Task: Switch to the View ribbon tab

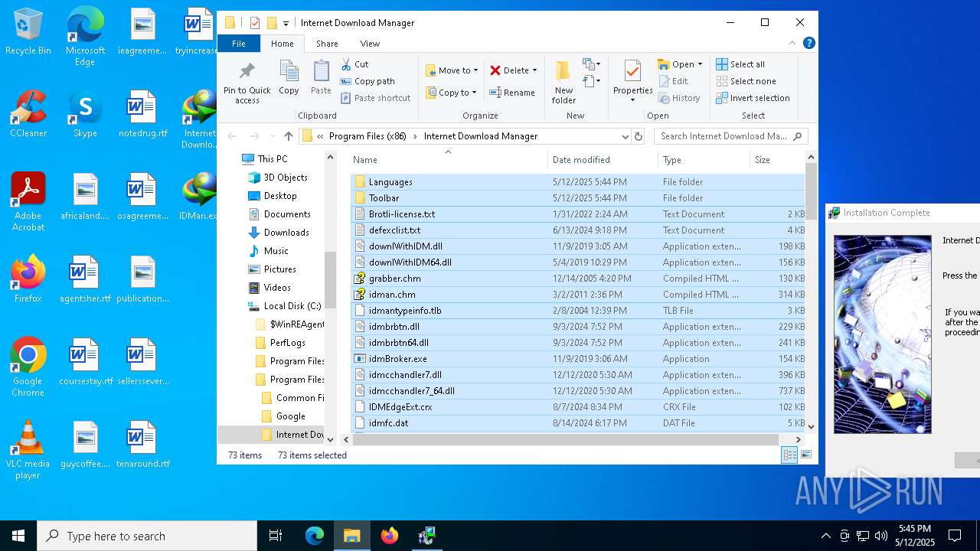Action: point(370,44)
